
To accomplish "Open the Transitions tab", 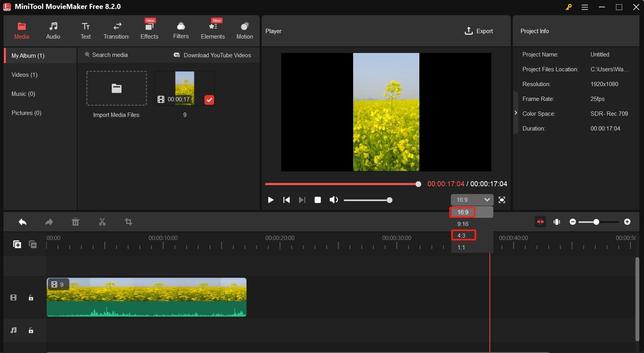I will tap(116, 31).
